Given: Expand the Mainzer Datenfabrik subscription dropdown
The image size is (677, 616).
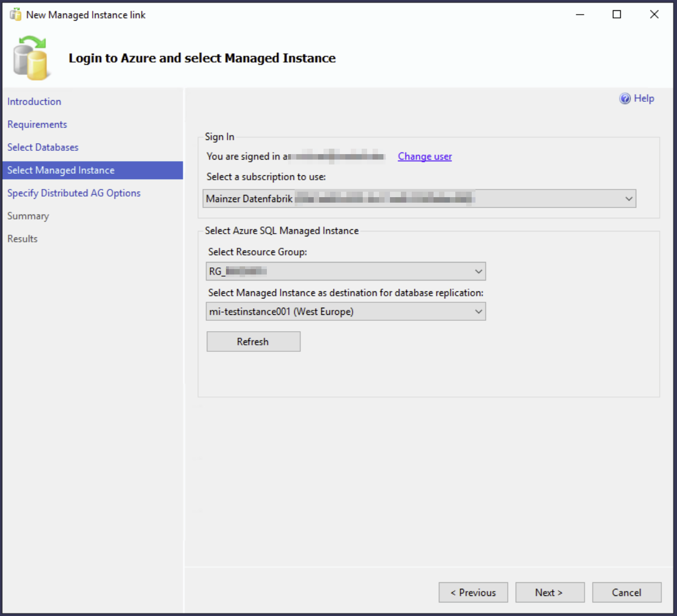Looking at the screenshot, I should pyautogui.click(x=419, y=199).
